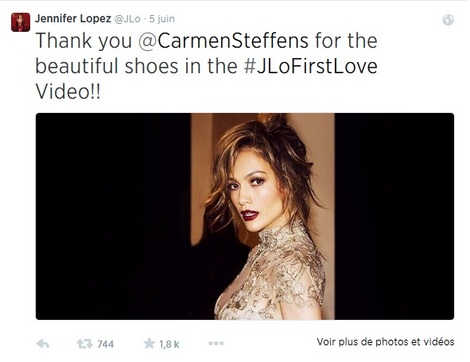The height and width of the screenshot is (362, 470).
Task: Open the '5 juin' timestamp permalink
Action: 162,19
